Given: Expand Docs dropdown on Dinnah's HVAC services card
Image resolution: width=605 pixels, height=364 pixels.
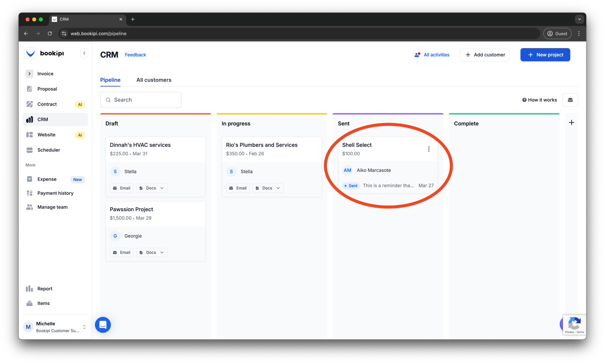Looking at the screenshot, I should [152, 188].
